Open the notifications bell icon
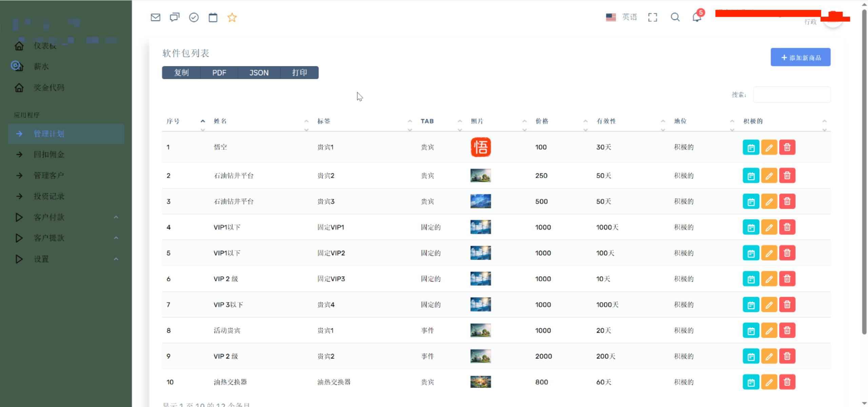Screen dimensions: 868x407 coord(697,17)
